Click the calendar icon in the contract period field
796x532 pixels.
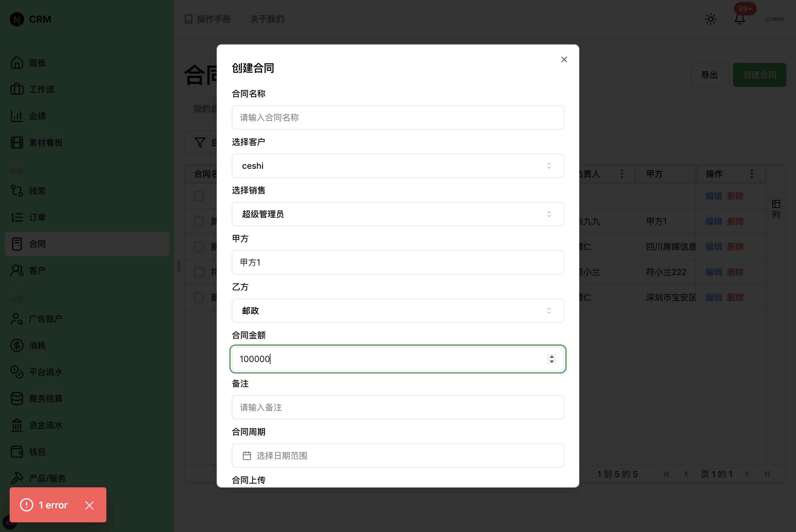247,456
